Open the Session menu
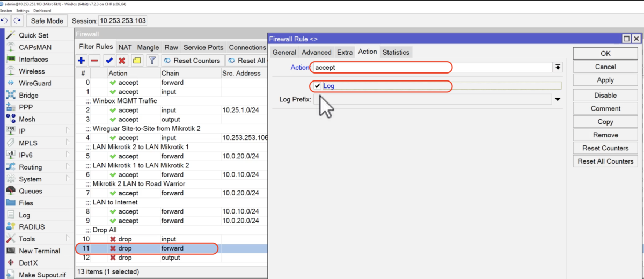Screen dimensions: 644x279 [5, 11]
